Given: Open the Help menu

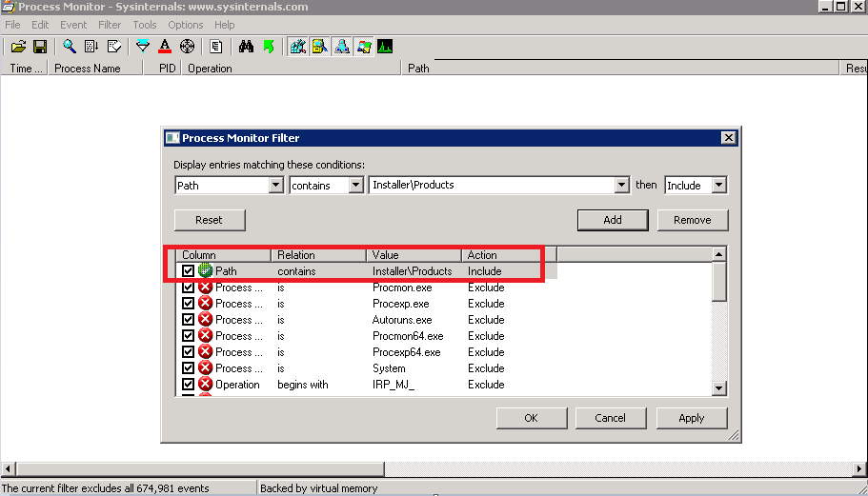Looking at the screenshot, I should click(x=224, y=25).
